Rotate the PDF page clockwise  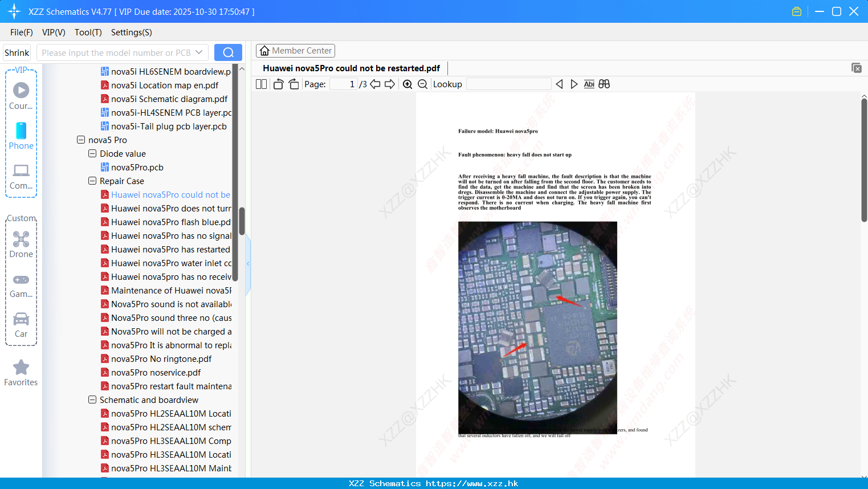coord(294,84)
